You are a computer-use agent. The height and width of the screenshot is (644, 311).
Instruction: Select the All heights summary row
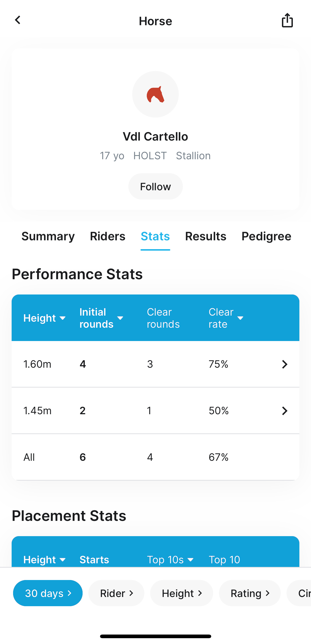click(x=155, y=457)
